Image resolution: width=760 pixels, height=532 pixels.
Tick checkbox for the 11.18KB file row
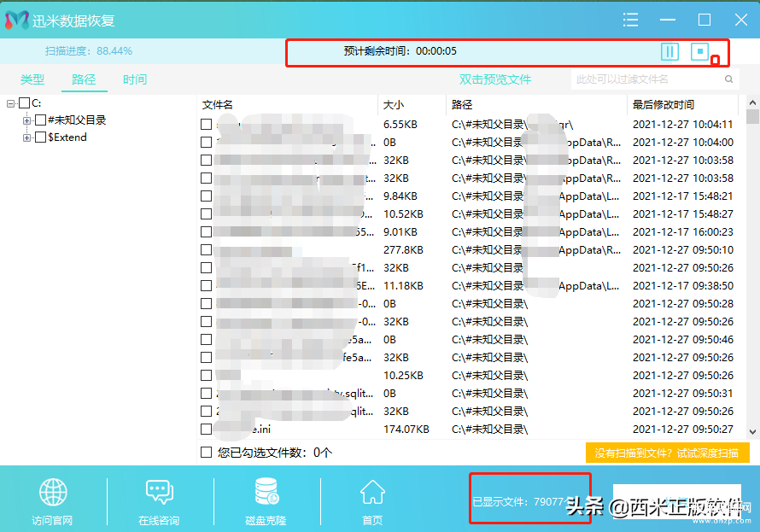[x=206, y=286]
